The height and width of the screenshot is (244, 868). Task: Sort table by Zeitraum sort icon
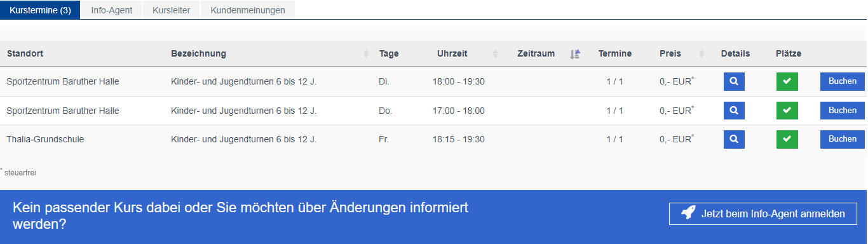(575, 54)
